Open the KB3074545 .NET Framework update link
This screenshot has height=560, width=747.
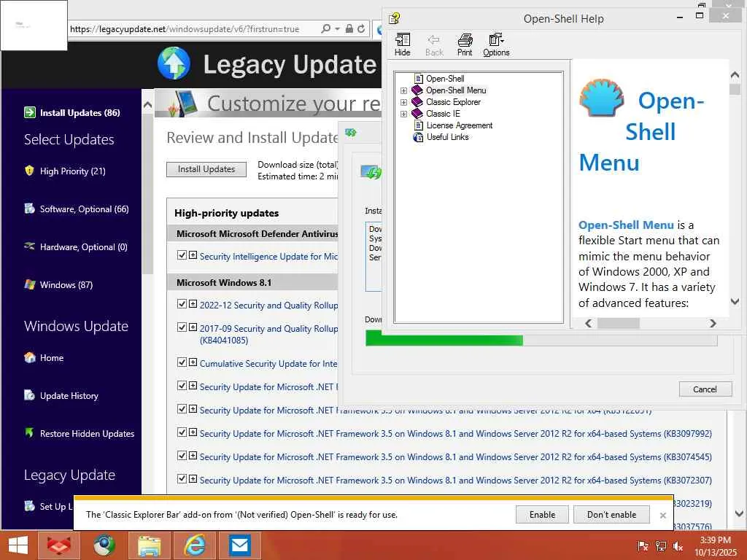tap(455, 456)
